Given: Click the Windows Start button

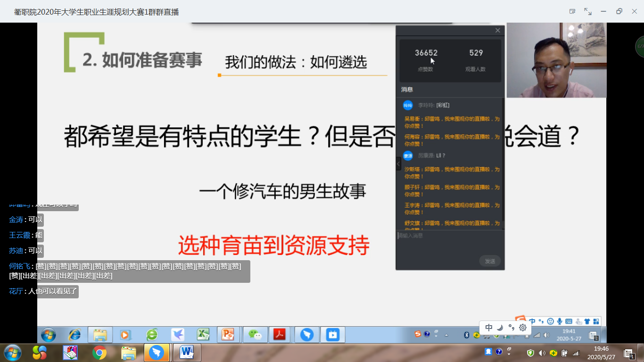Looking at the screenshot, I should [12, 352].
